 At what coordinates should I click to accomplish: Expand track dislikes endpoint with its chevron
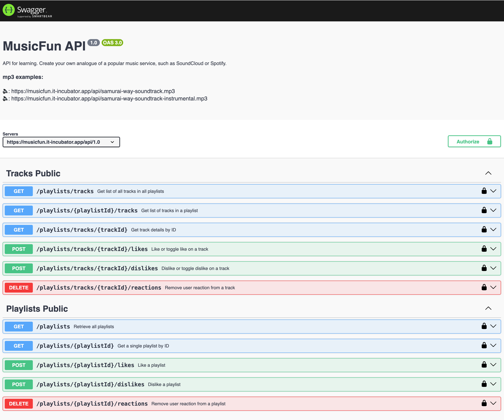click(x=493, y=268)
